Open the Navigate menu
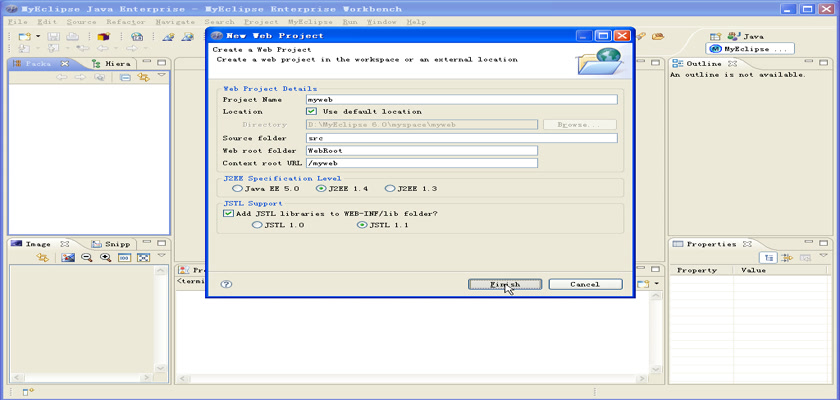 [x=175, y=22]
